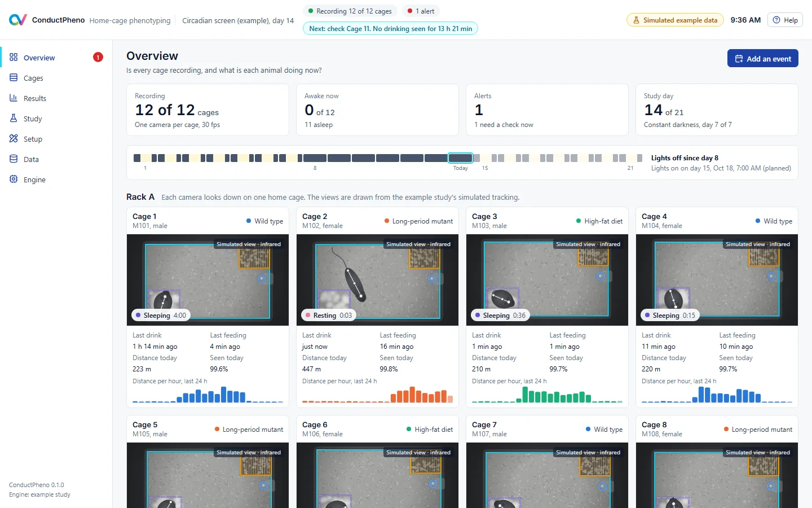
Task: Open the Study section
Action: [x=56, y=119]
